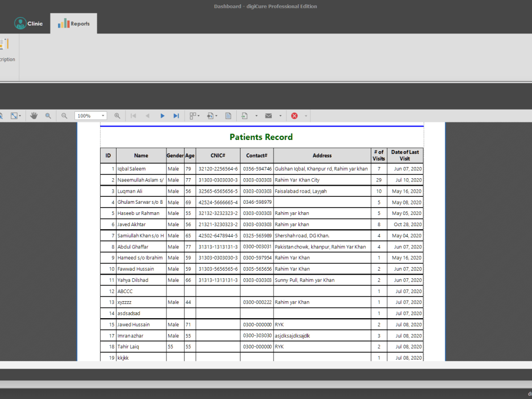Activate the magnifier tool in the toolbar
Viewport: 532px width, 399px height.
coord(48,115)
